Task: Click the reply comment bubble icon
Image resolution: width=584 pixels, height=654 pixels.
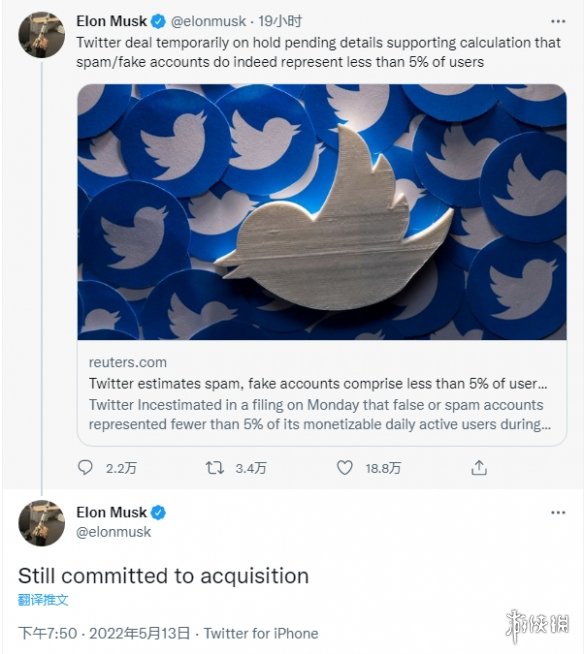Action: click(x=85, y=468)
